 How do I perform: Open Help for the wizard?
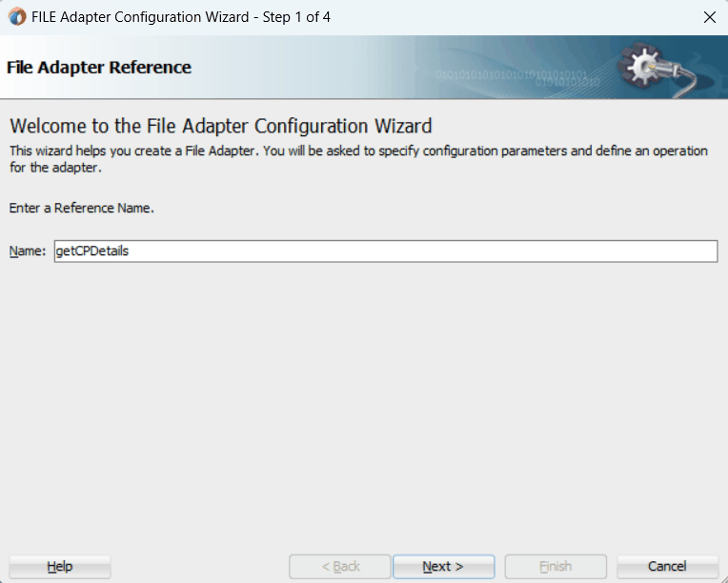tap(60, 566)
